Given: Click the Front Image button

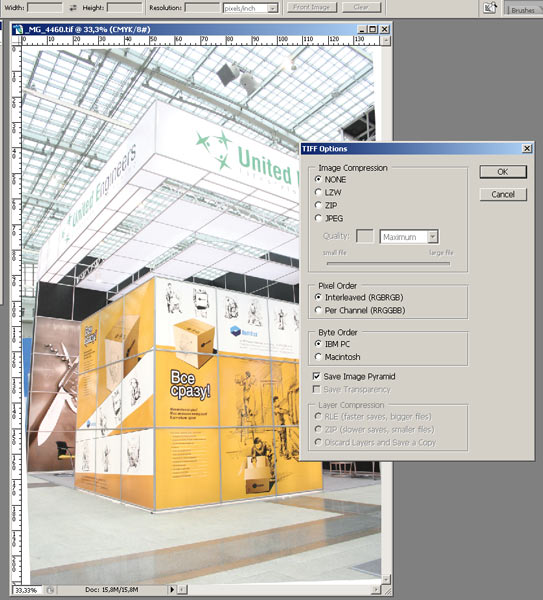Looking at the screenshot, I should coord(311,7).
